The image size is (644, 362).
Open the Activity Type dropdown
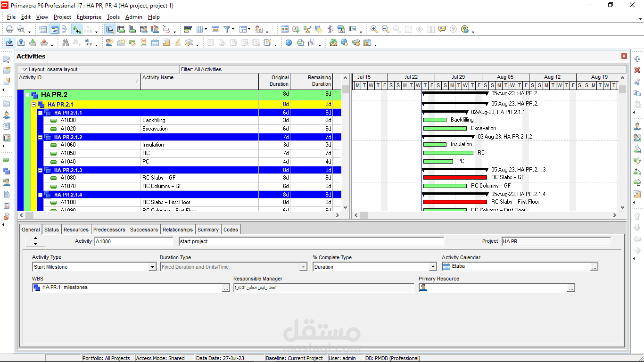152,267
